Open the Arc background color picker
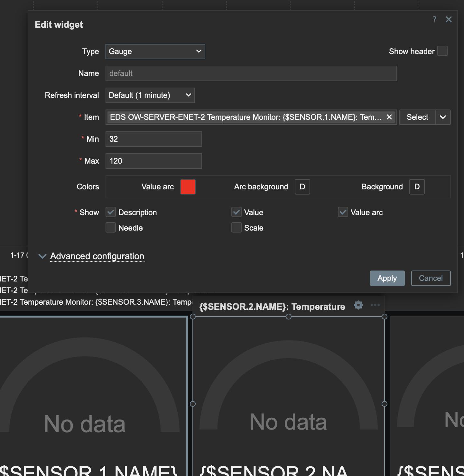The width and height of the screenshot is (464, 476). coord(302,187)
